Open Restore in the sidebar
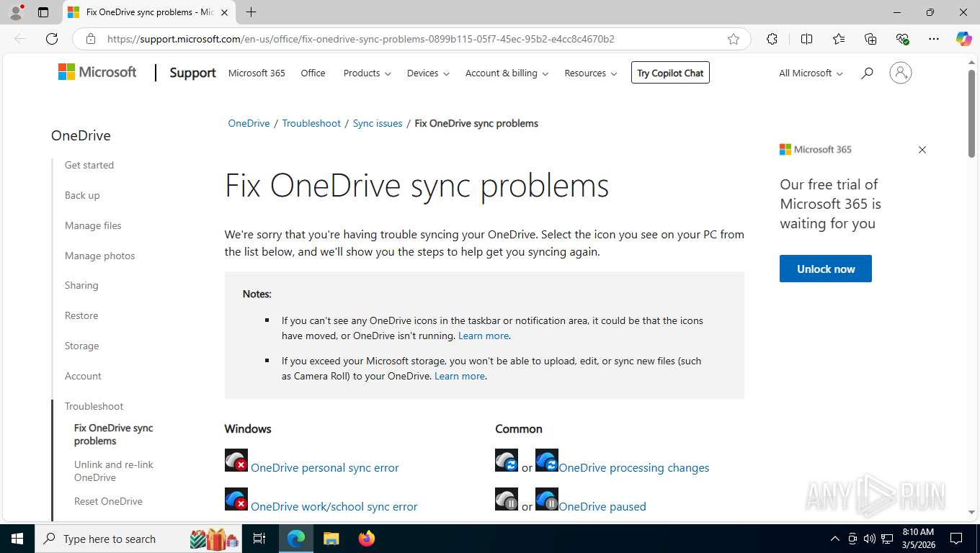Screen dimensions: 980x553 pos(81,315)
